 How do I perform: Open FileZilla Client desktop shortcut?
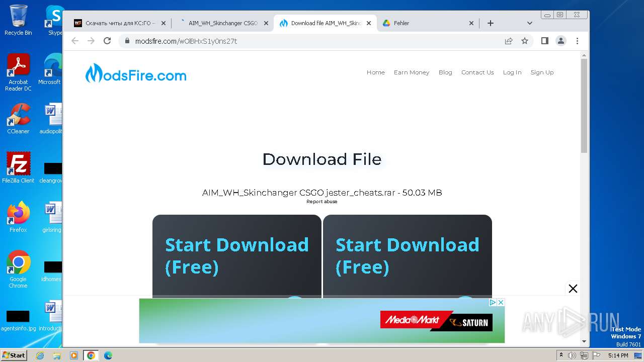18,168
